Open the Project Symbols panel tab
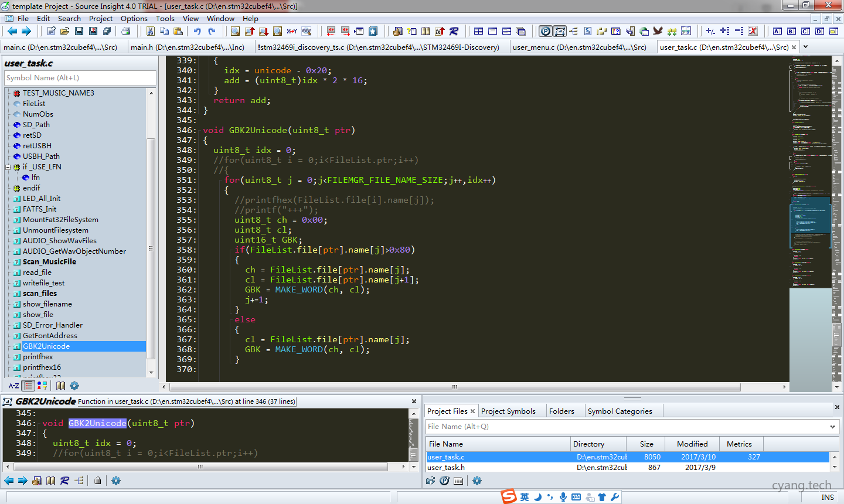 tap(508, 411)
